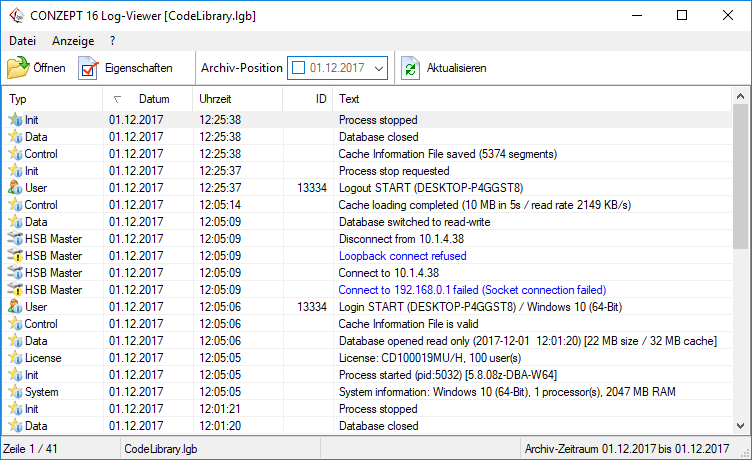Toggle the Archiv-Position date checkbox

coord(298,68)
